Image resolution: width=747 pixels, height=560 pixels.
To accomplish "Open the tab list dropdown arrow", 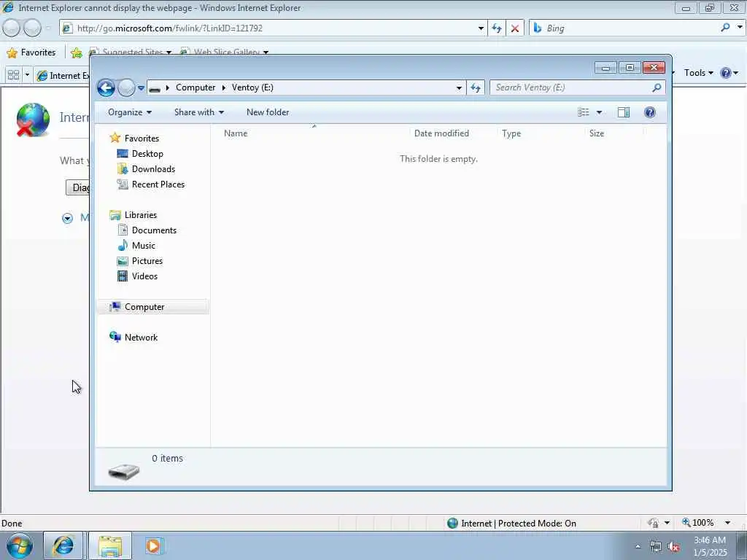I will point(27,75).
